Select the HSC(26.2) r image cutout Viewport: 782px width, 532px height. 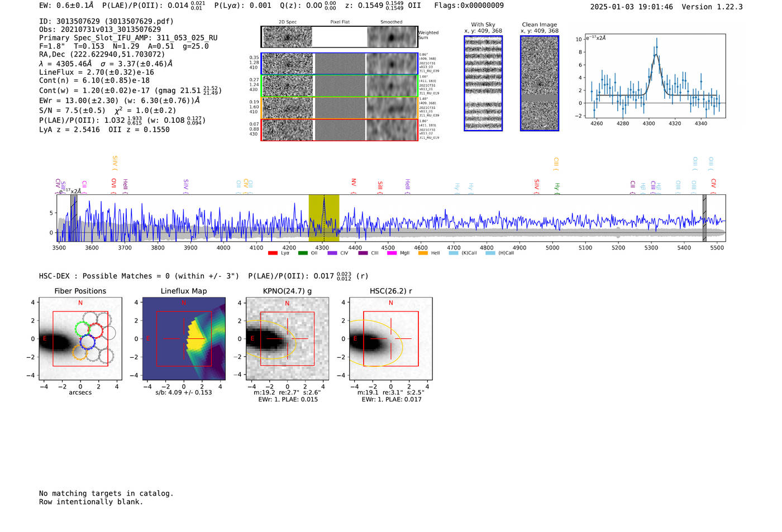click(x=390, y=339)
